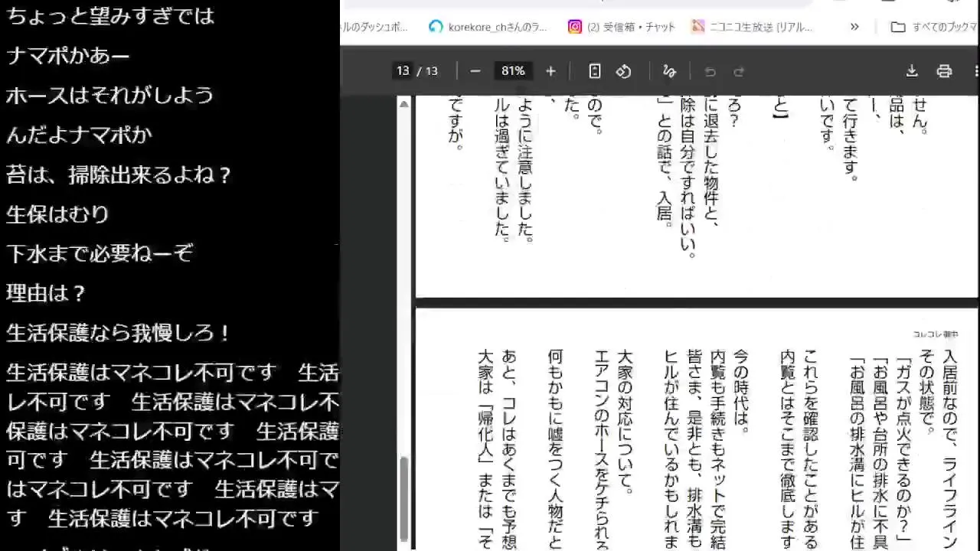This screenshot has height=551, width=980.
Task: Print the PDF document
Action: (x=944, y=71)
